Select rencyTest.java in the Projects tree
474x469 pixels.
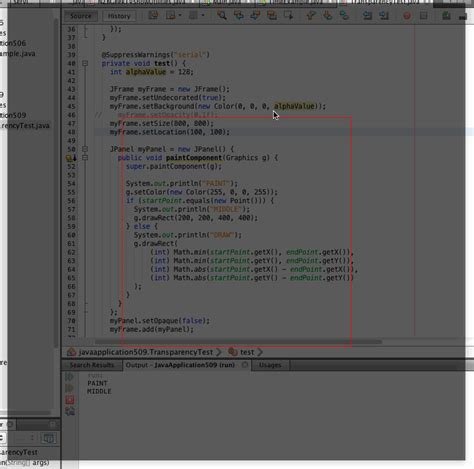click(25, 126)
